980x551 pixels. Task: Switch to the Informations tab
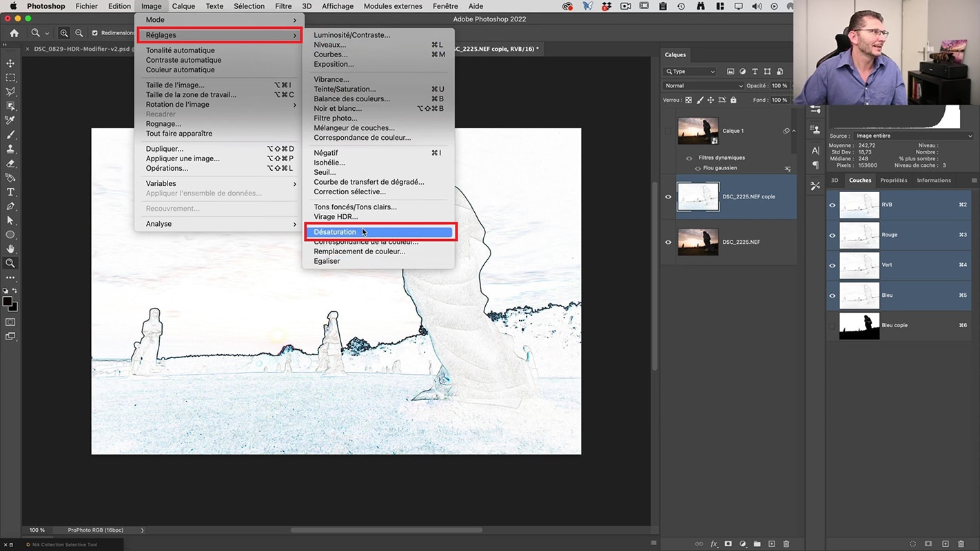934,180
